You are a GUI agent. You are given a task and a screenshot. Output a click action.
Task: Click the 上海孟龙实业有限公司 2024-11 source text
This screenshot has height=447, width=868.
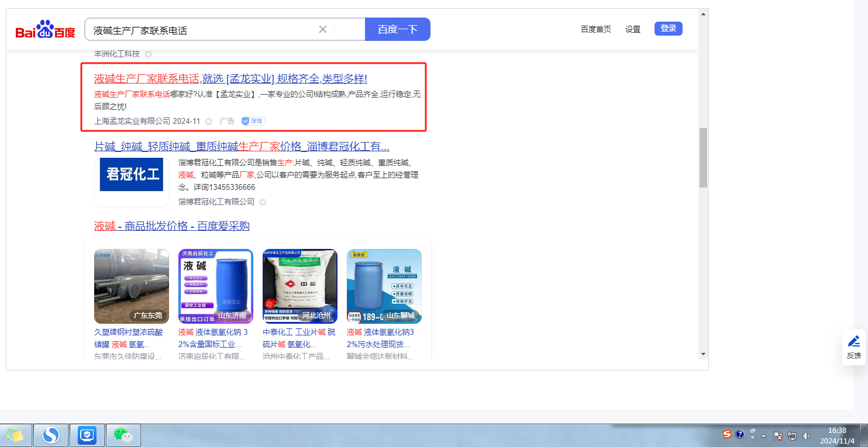(x=147, y=122)
